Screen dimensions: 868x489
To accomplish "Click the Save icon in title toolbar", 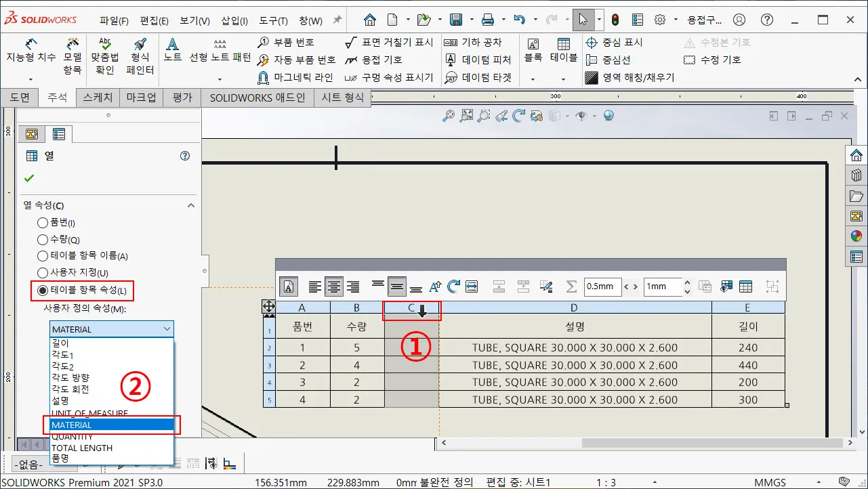I will point(456,20).
